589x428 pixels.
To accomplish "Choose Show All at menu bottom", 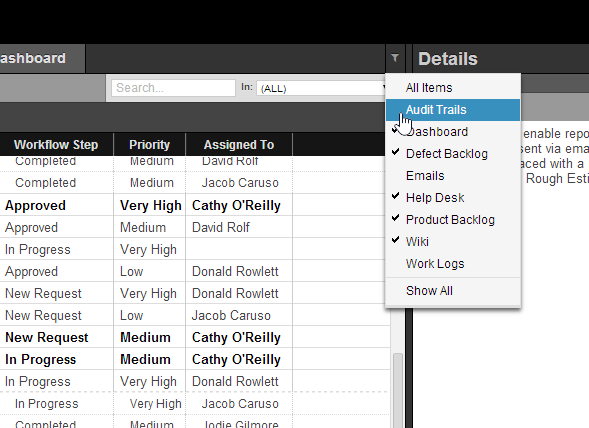I will point(453,291).
